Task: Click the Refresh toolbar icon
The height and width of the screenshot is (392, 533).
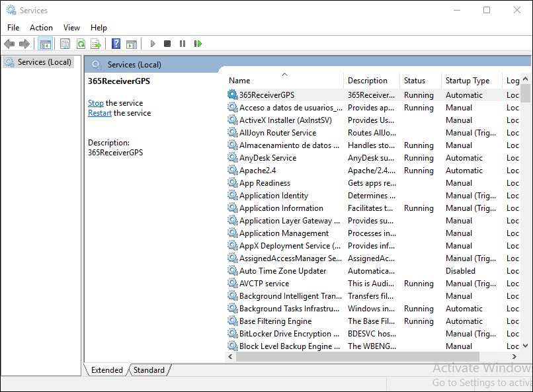Action: tap(81, 44)
